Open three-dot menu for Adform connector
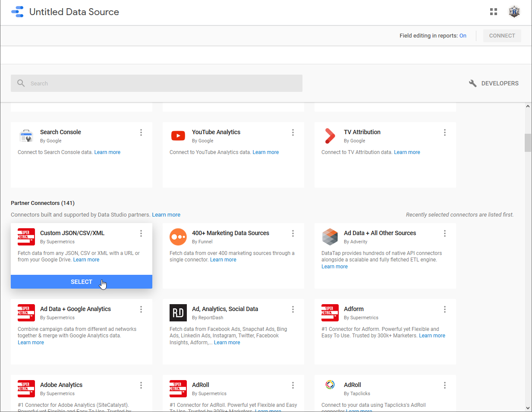The height and width of the screenshot is (412, 532). click(x=445, y=309)
